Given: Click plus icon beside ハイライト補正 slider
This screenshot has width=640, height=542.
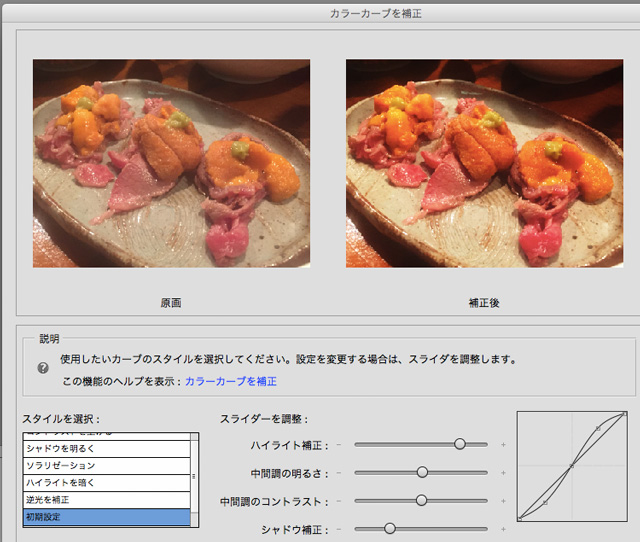Looking at the screenshot, I should pos(503,444).
